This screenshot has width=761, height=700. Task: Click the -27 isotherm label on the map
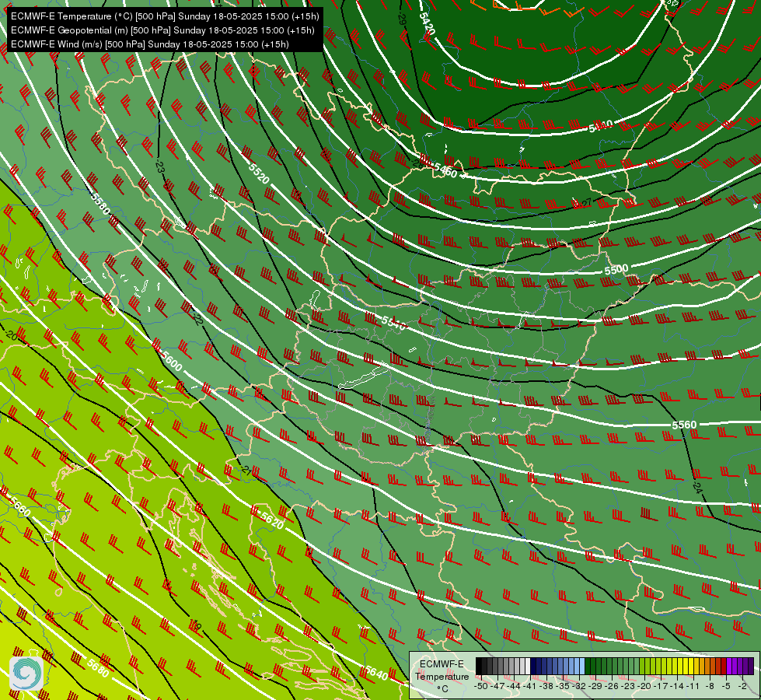(586, 202)
